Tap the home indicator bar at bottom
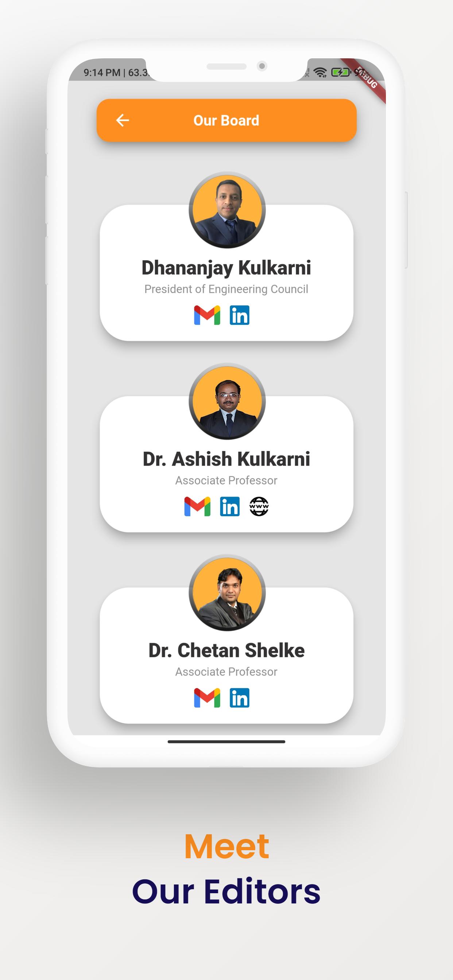This screenshot has width=453, height=980. pyautogui.click(x=226, y=742)
